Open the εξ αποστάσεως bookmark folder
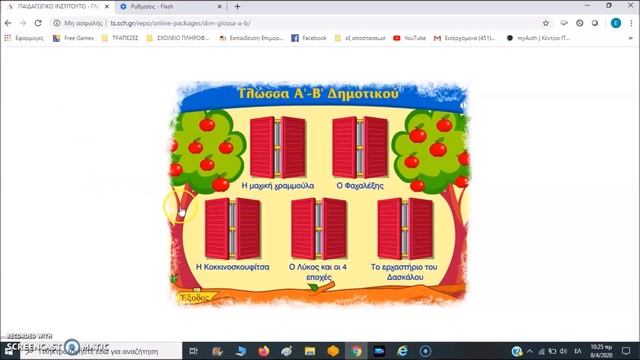This screenshot has width=640, height=360. pyautogui.click(x=360, y=38)
